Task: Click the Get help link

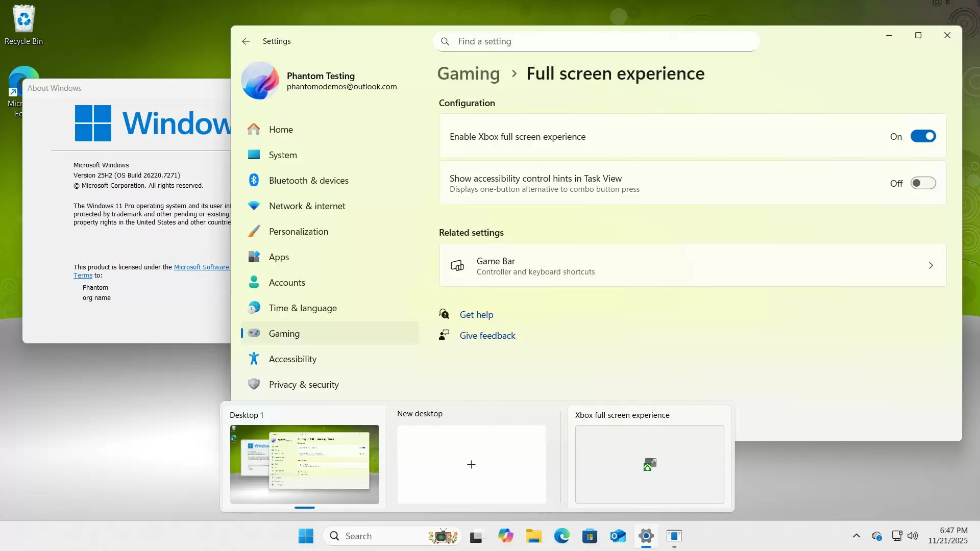Action: click(x=476, y=314)
